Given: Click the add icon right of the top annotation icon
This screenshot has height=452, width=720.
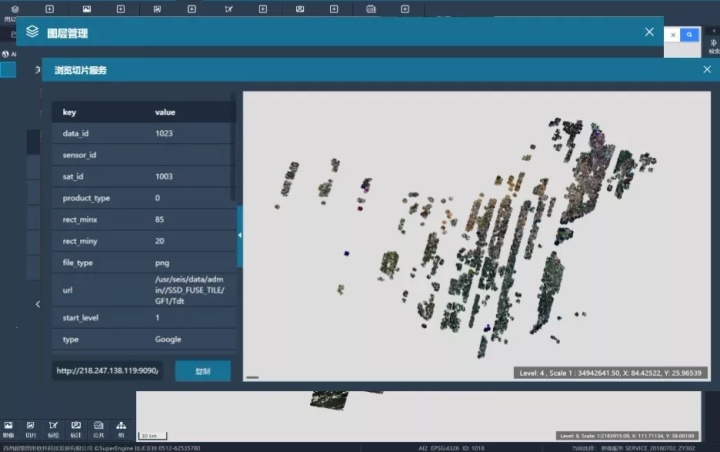Looking at the screenshot, I should tap(334, 9).
